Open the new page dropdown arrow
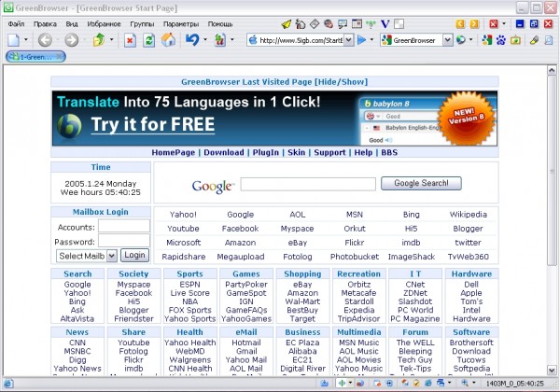This screenshot has height=392, width=560. tap(26, 39)
